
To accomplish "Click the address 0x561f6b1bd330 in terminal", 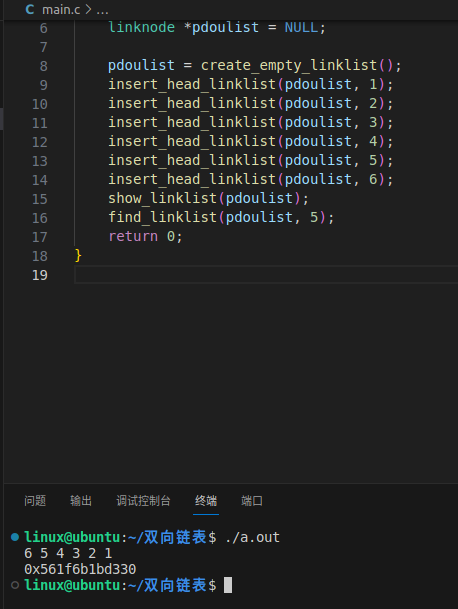I will point(80,569).
